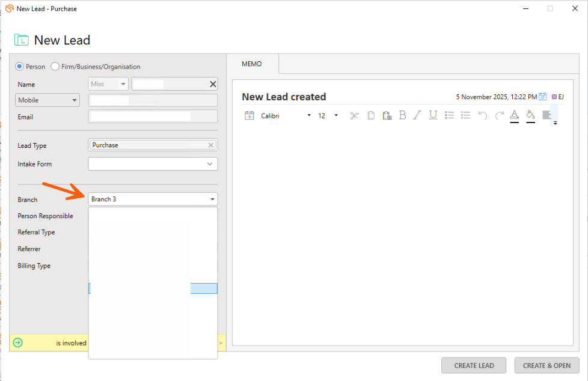Click into the Email input field
The image size is (588, 381).
pyautogui.click(x=153, y=117)
